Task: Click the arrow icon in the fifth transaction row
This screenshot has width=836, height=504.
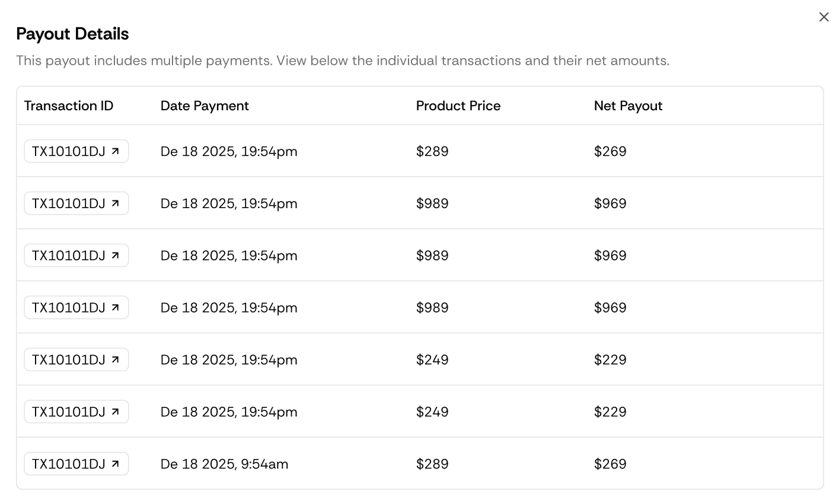Action: coord(116,360)
